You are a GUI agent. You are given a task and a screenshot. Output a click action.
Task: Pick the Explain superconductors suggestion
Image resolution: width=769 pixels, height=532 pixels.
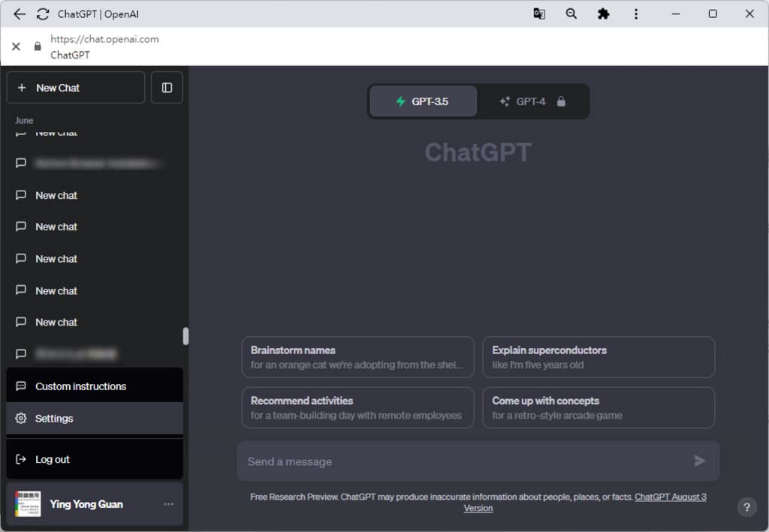(x=599, y=357)
